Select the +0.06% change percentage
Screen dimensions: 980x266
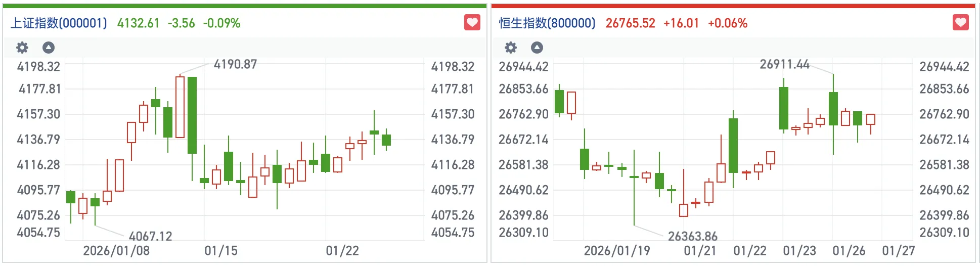727,23
